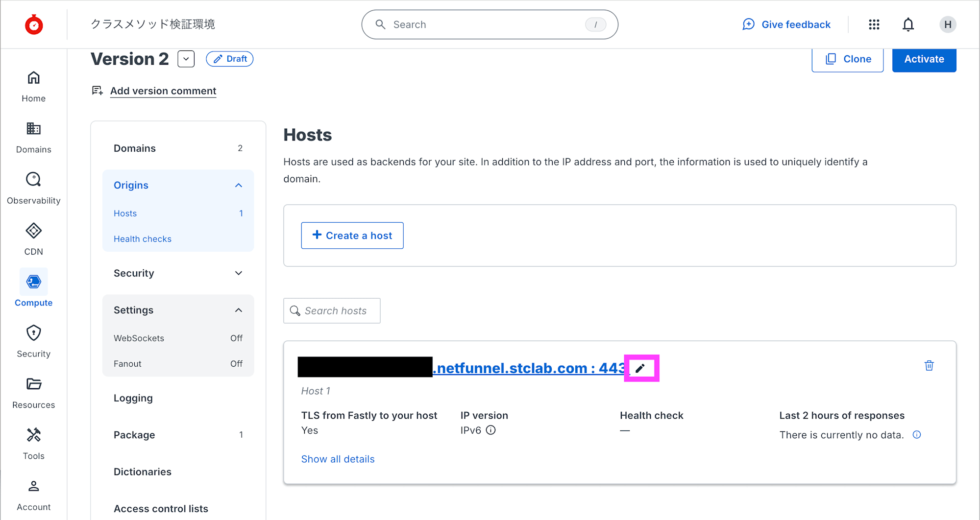This screenshot has height=520, width=980.
Task: Delete the host using trash icon
Action: pos(929,366)
